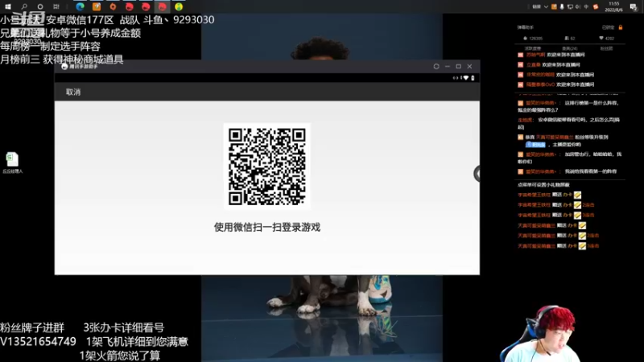Click the orange tray icon next to chevron

click(554, 6)
